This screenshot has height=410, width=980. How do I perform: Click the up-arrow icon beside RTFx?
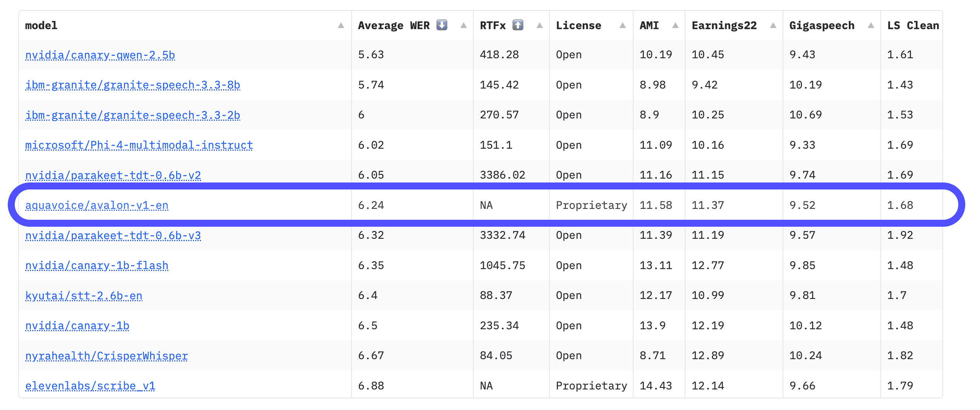[x=518, y=25]
